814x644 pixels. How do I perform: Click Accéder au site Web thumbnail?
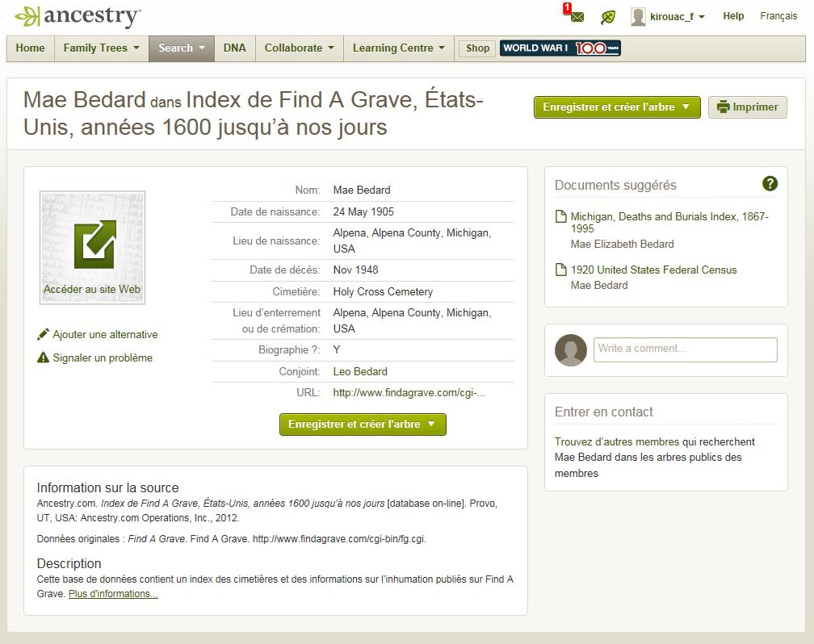pos(92,248)
